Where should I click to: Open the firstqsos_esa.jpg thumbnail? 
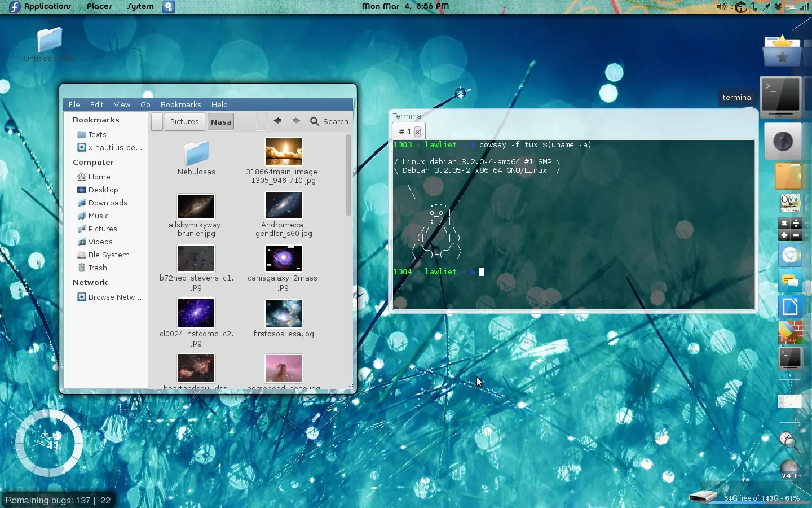[x=283, y=314]
